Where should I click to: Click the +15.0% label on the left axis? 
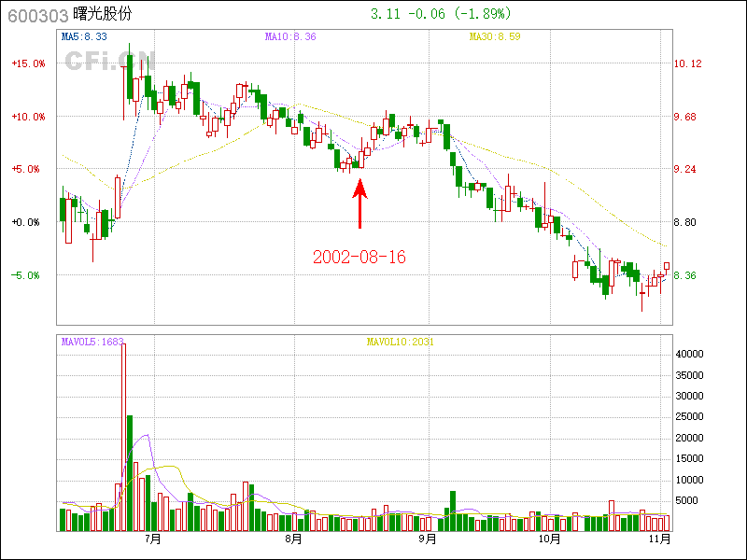[x=28, y=63]
